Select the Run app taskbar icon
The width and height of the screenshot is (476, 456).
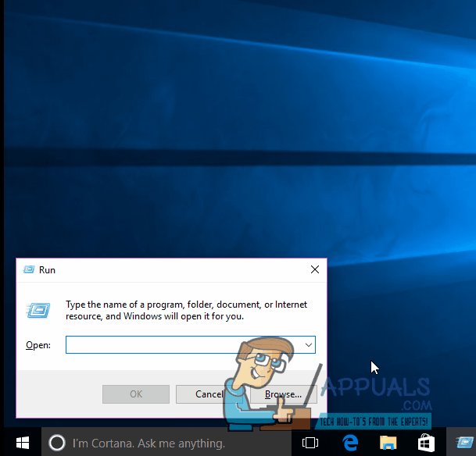coord(463,443)
